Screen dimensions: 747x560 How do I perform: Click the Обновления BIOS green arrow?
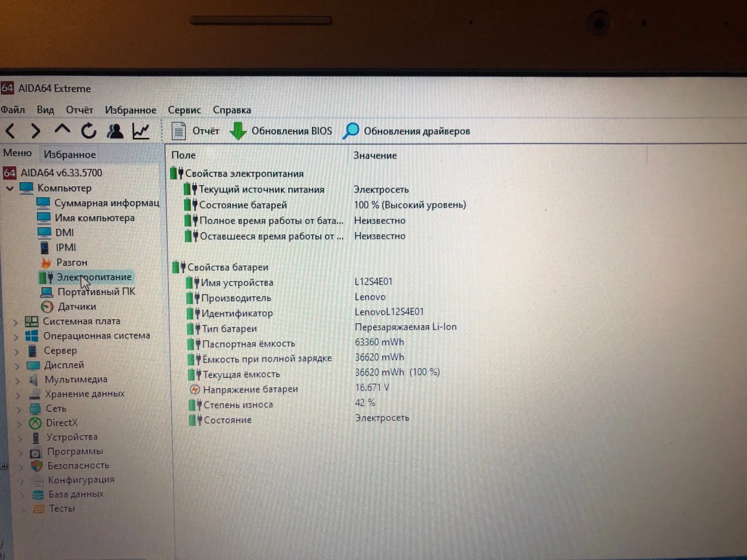point(238,131)
